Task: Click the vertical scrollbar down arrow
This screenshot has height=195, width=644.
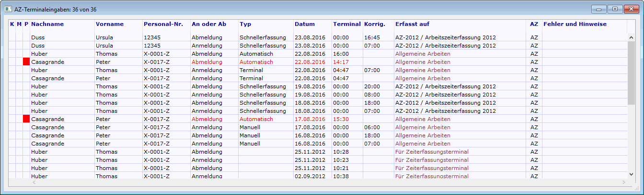Action: click(x=631, y=174)
